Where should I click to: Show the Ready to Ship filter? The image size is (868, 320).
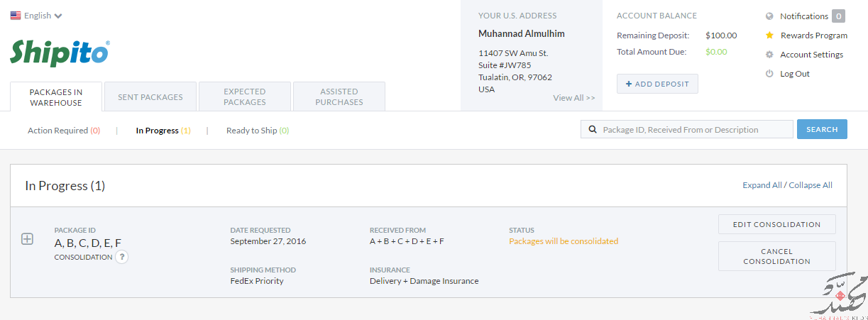(258, 131)
